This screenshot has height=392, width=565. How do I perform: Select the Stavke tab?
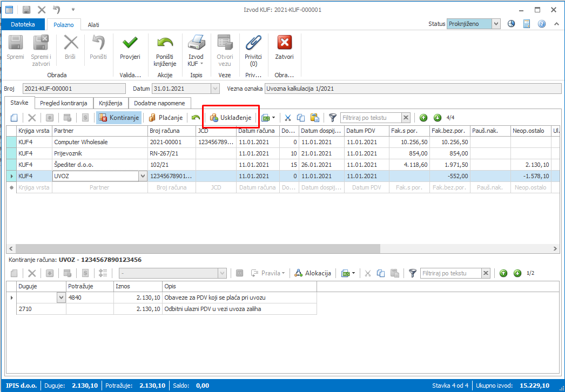click(19, 103)
